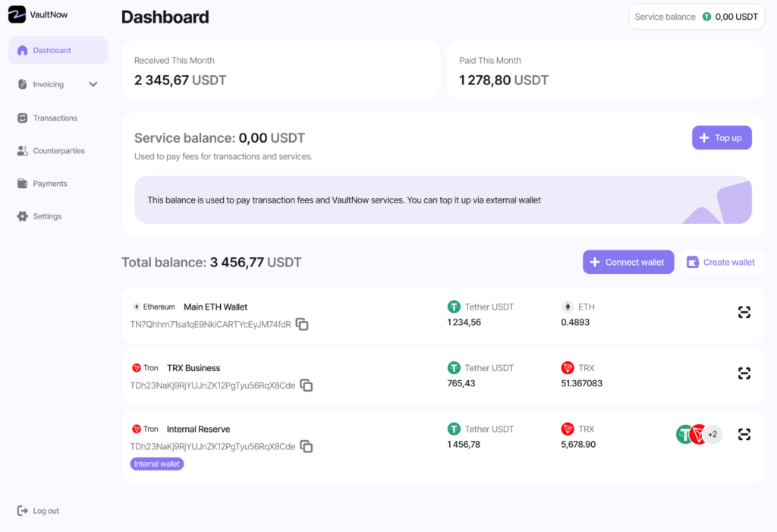The width and height of the screenshot is (777, 532).
Task: Expand the Invoicing menu chevron
Action: point(93,84)
